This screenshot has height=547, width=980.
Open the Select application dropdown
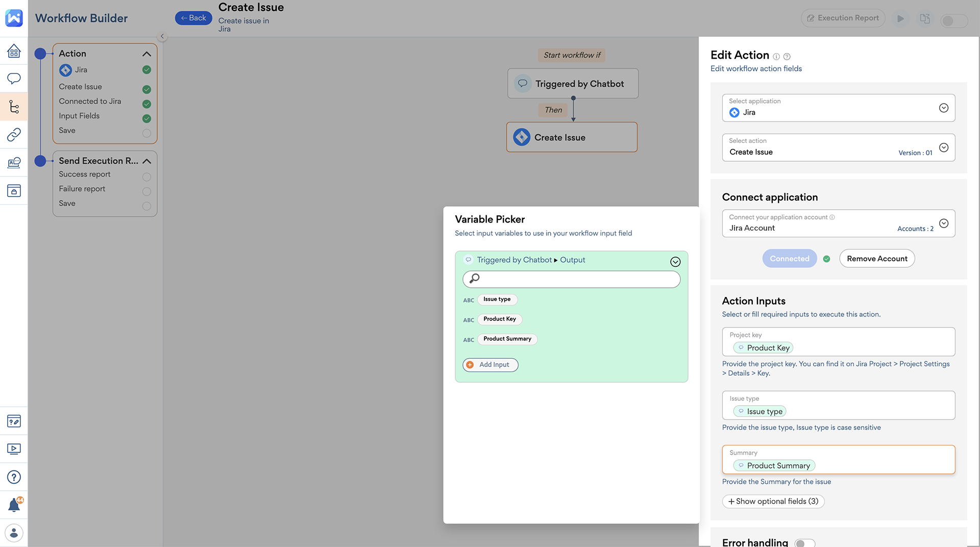click(944, 108)
